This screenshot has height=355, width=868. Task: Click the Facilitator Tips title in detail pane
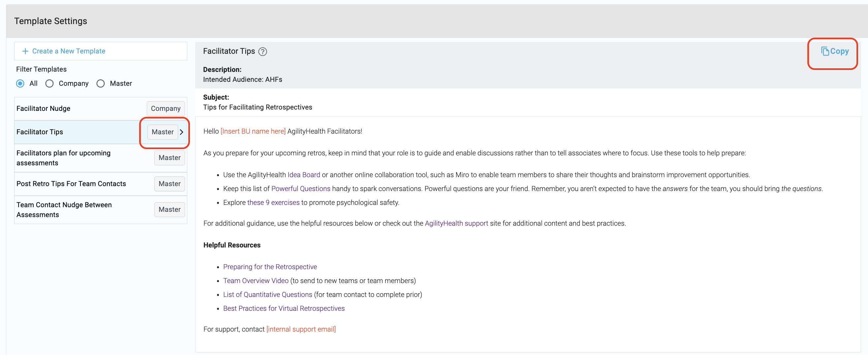229,51
